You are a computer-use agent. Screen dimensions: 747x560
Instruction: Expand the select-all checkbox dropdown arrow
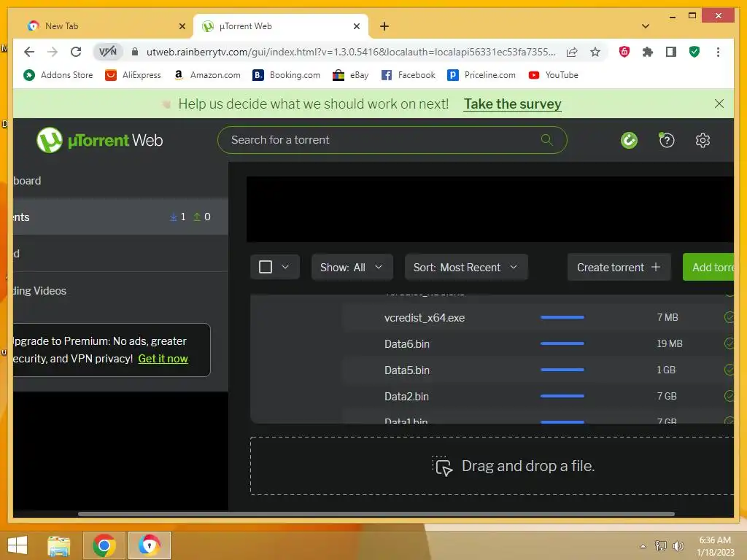285,267
